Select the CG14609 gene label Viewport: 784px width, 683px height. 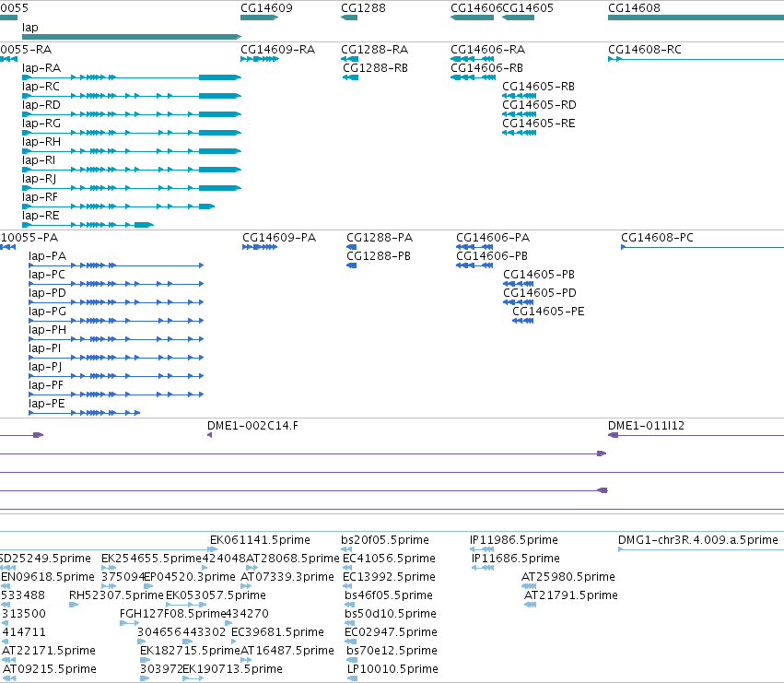[x=266, y=8]
